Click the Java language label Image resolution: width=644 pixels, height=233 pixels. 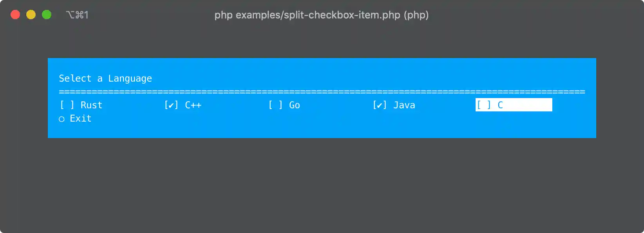pyautogui.click(x=404, y=105)
